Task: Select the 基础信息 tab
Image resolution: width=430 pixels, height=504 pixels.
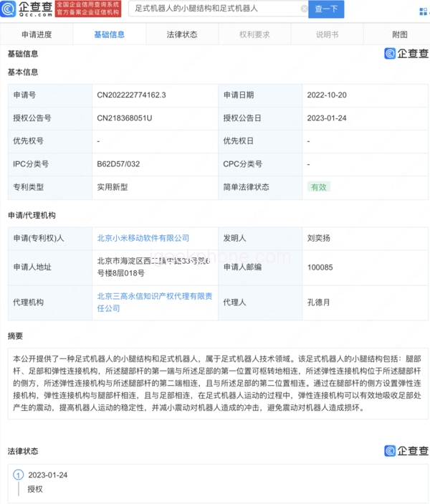Action: pyautogui.click(x=109, y=34)
